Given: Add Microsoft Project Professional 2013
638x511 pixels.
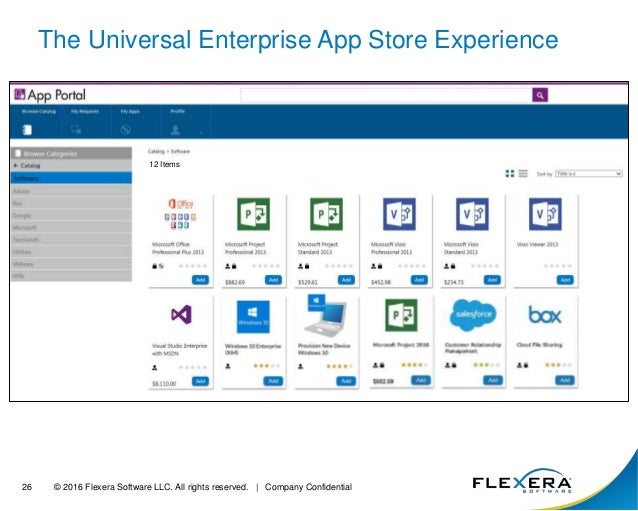Looking at the screenshot, I should (273, 280).
